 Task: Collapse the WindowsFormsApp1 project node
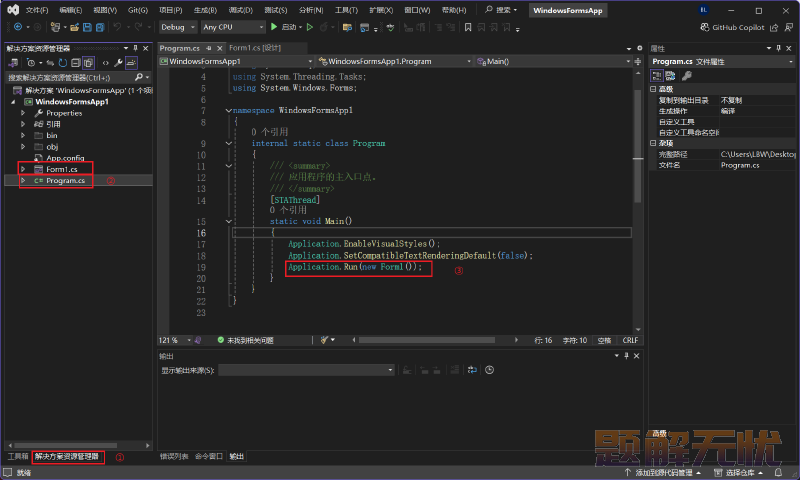click(x=13, y=102)
